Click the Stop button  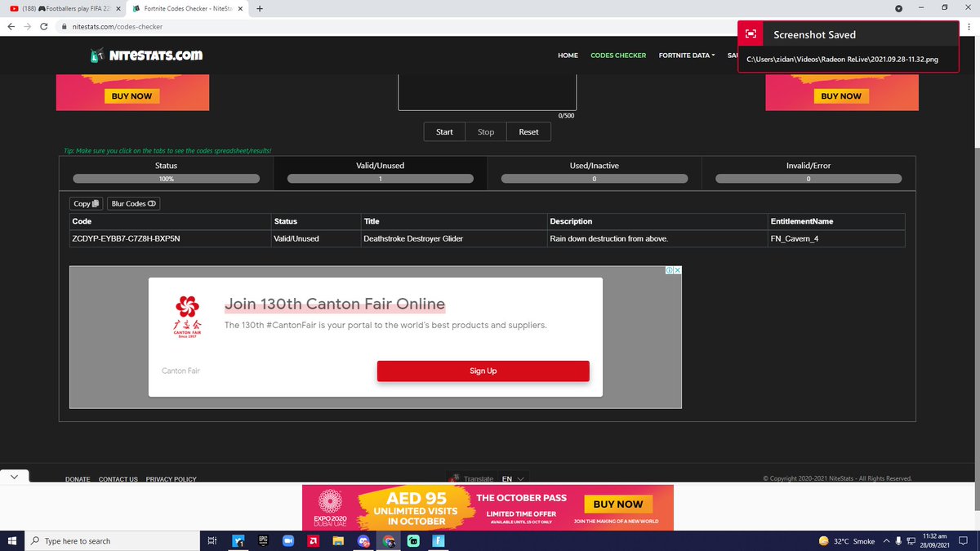pos(486,131)
